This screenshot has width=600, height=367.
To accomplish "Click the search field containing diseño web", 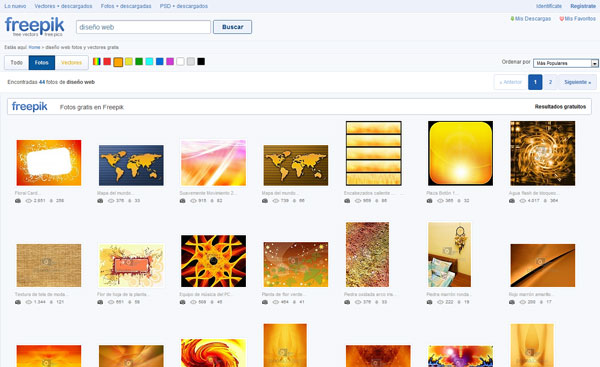I will 143,27.
